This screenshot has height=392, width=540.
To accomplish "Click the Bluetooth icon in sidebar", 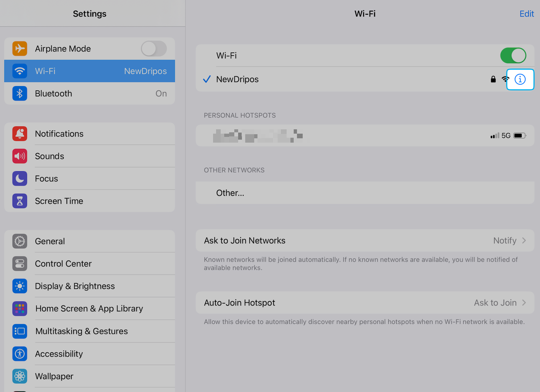I will click(20, 93).
